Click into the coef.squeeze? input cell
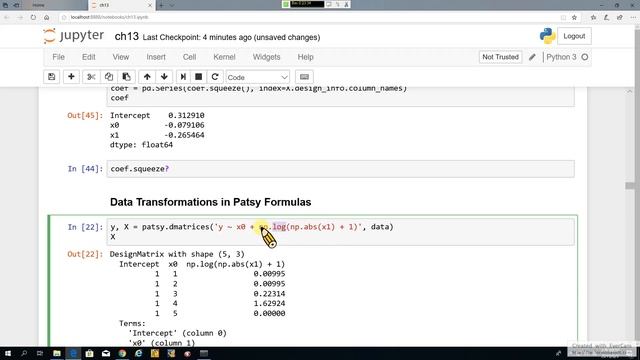Screen dimensions: 640x360 [340, 169]
